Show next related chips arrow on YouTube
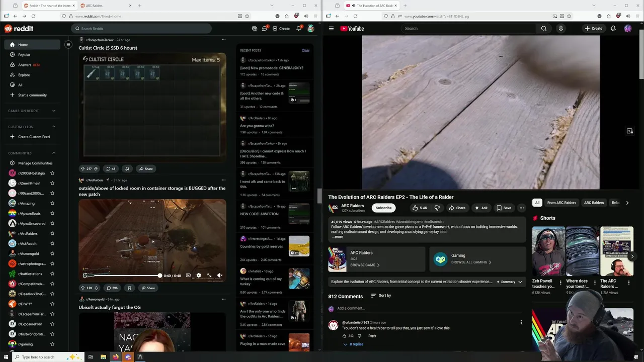 point(627,203)
